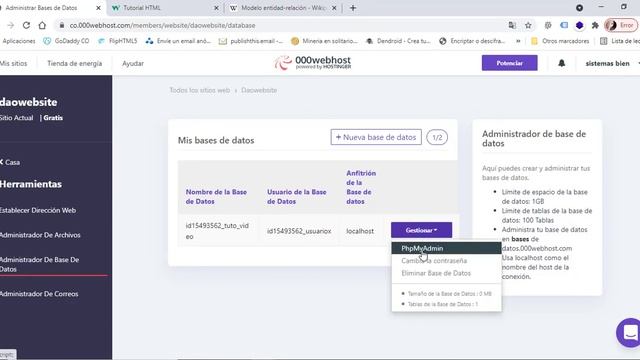
Task: Open Establecer Dirección Web
Action: [38, 210]
